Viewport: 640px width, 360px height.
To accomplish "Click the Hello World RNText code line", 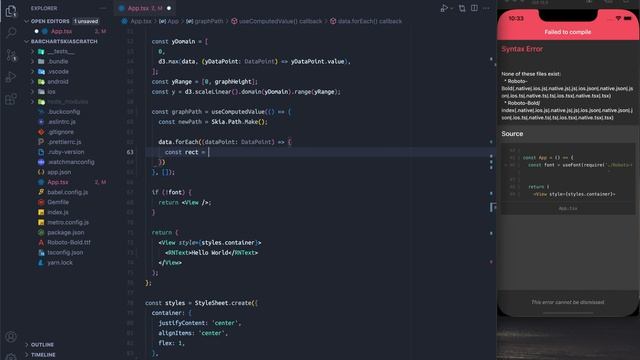I will click(211, 253).
